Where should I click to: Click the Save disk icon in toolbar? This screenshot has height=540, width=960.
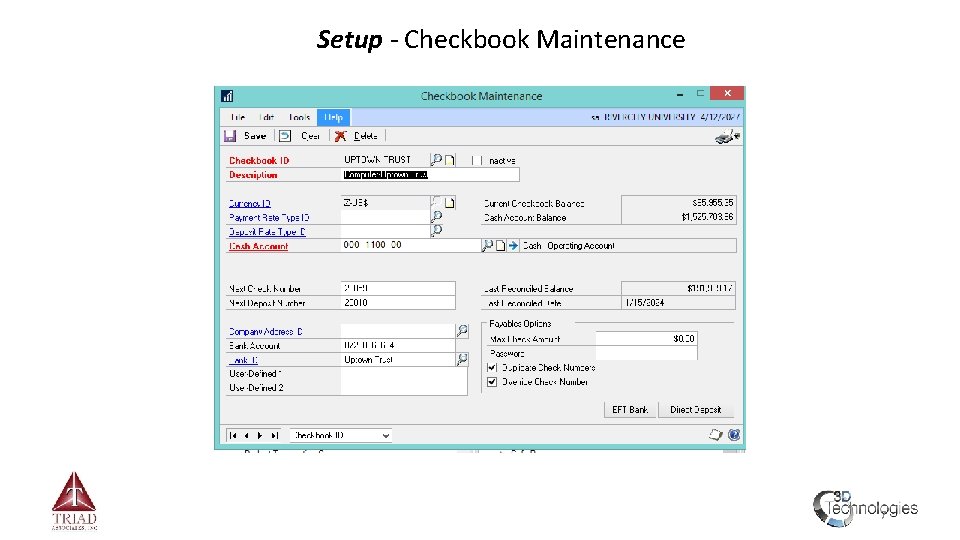pyautogui.click(x=230, y=136)
